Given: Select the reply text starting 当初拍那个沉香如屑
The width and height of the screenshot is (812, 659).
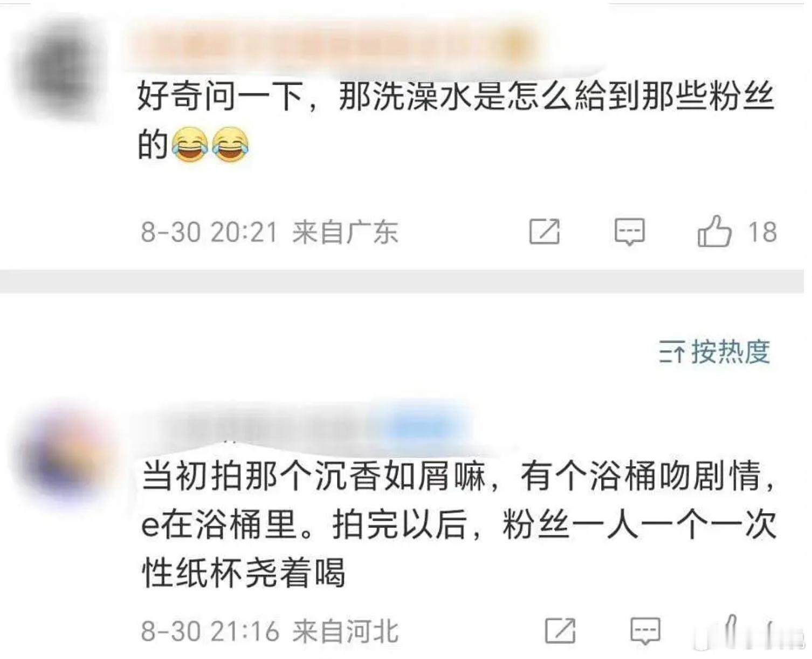Looking at the screenshot, I should point(459,524).
